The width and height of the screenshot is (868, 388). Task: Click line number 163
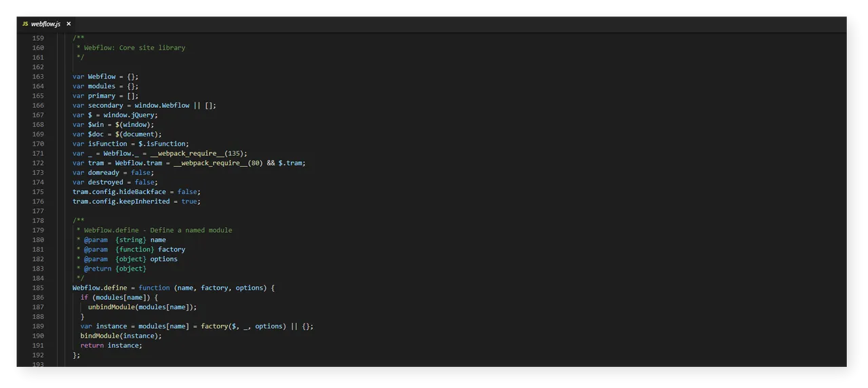38,77
